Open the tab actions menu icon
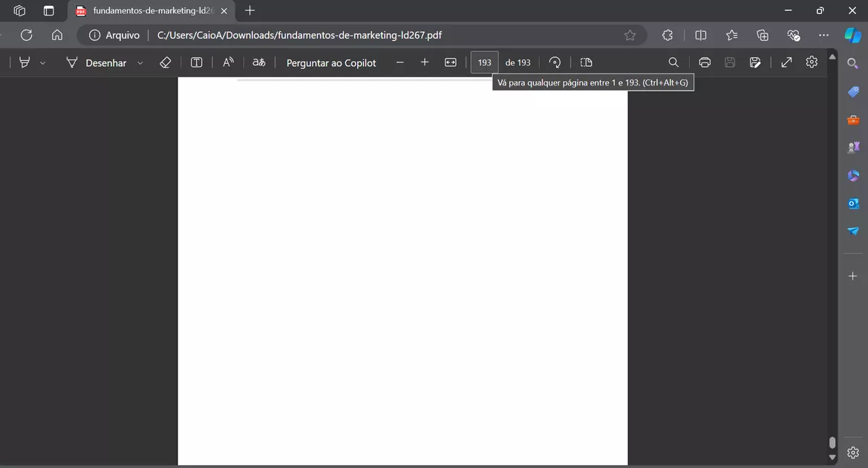Screen dimensions: 868x468 (x=49, y=10)
